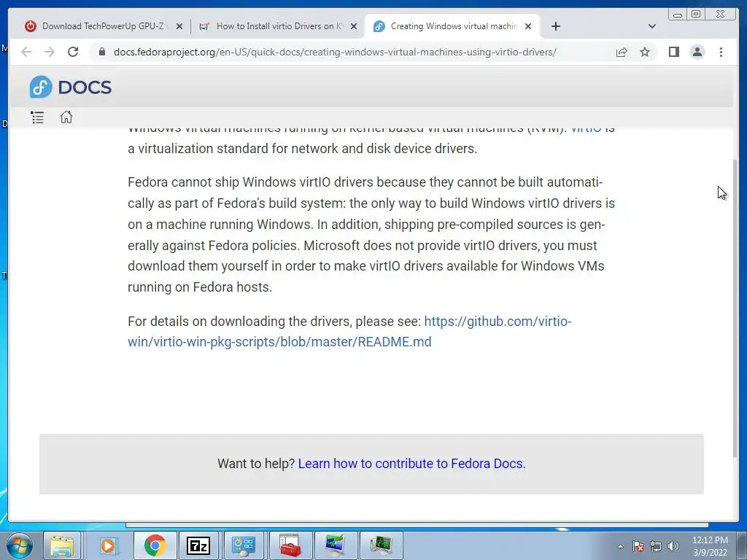
Task: Open the github virtio-win README link
Action: coord(349,332)
